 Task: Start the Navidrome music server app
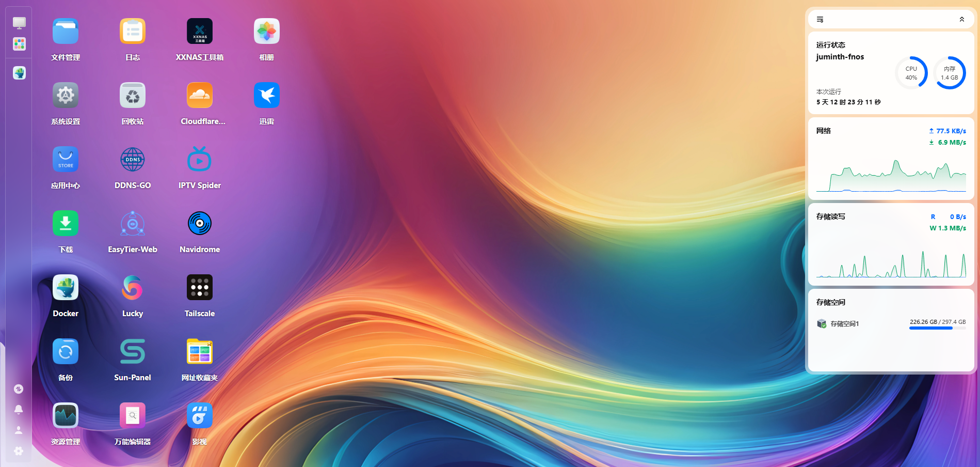[199, 223]
